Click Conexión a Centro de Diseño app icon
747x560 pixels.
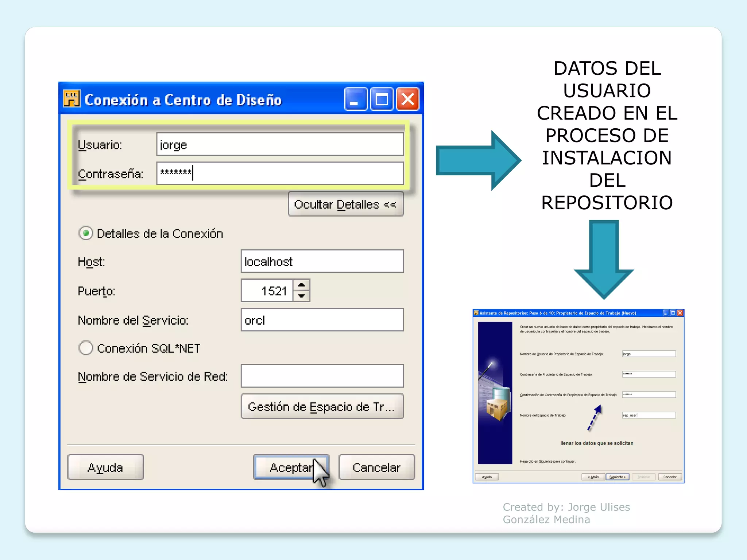(71, 99)
